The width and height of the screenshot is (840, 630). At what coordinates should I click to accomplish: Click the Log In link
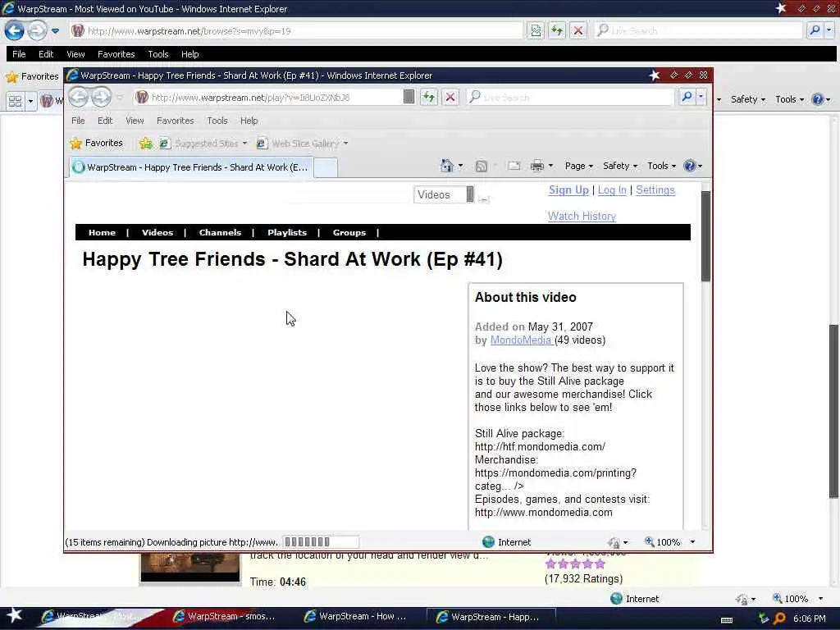[612, 190]
